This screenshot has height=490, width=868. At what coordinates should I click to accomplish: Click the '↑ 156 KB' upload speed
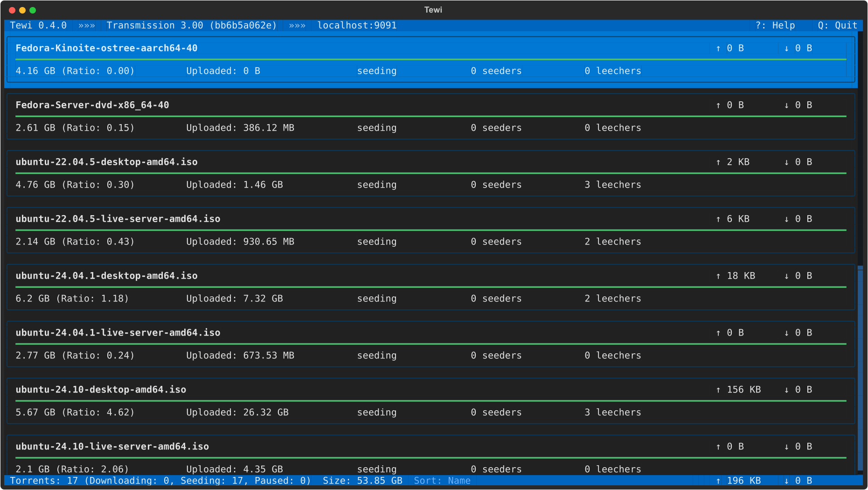pyautogui.click(x=738, y=390)
